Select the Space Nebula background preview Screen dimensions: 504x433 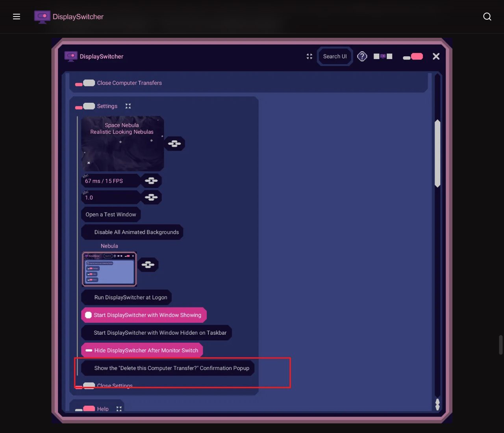tap(122, 144)
